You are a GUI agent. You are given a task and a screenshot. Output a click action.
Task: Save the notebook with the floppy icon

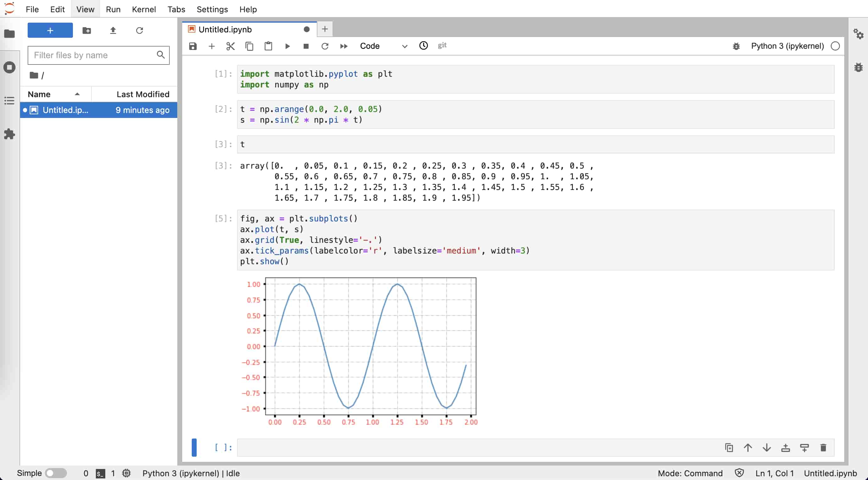tap(193, 46)
